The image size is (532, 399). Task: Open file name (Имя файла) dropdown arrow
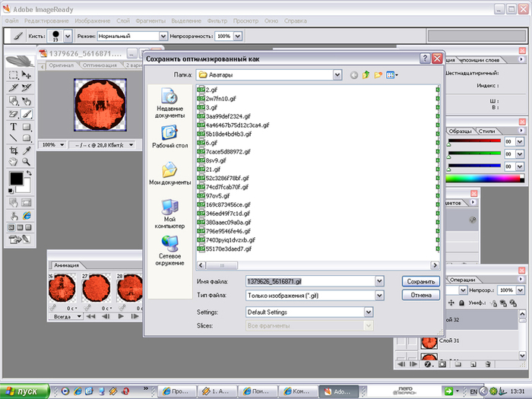(x=379, y=281)
